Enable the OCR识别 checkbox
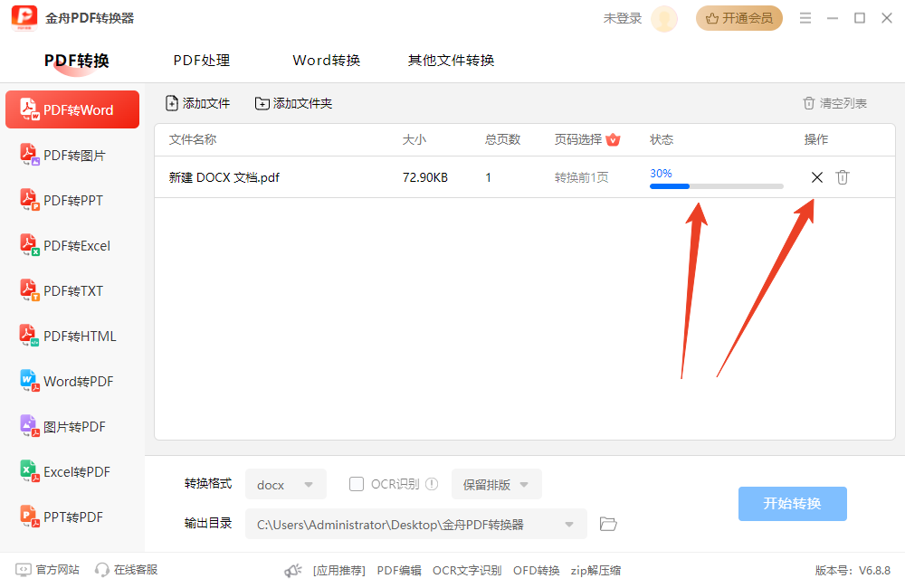Image resolution: width=905 pixels, height=588 pixels. 357,484
